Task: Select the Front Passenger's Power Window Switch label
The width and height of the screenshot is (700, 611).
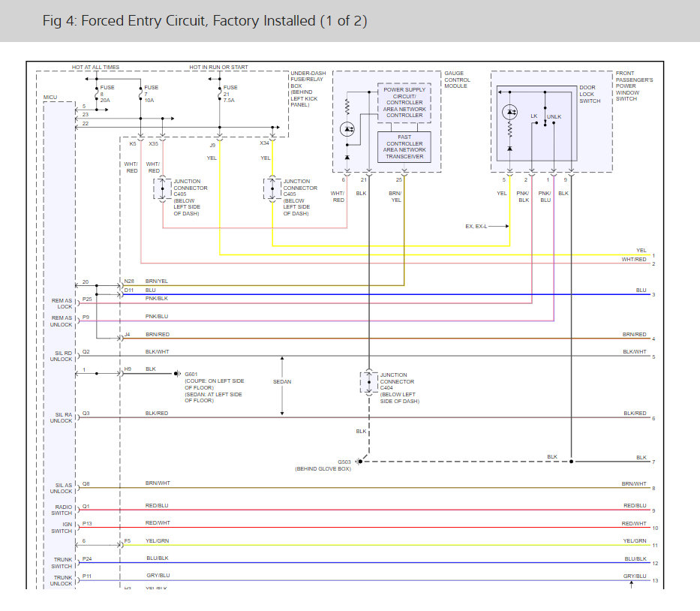Action: tap(635, 86)
